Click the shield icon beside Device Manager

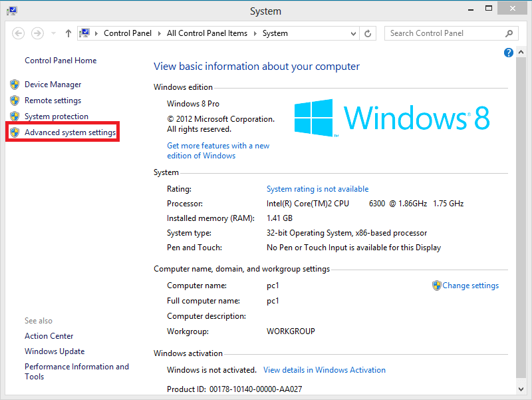click(15, 85)
